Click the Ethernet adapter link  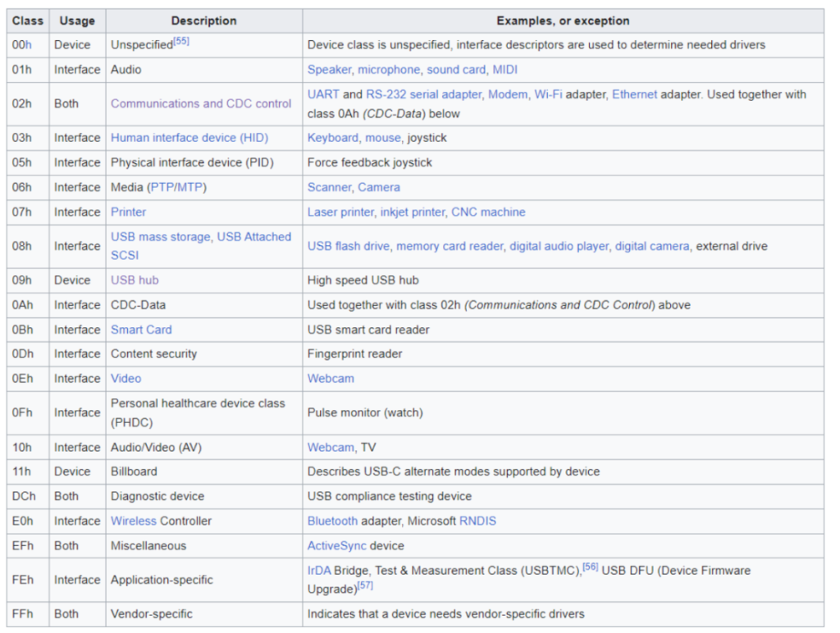[634, 94]
